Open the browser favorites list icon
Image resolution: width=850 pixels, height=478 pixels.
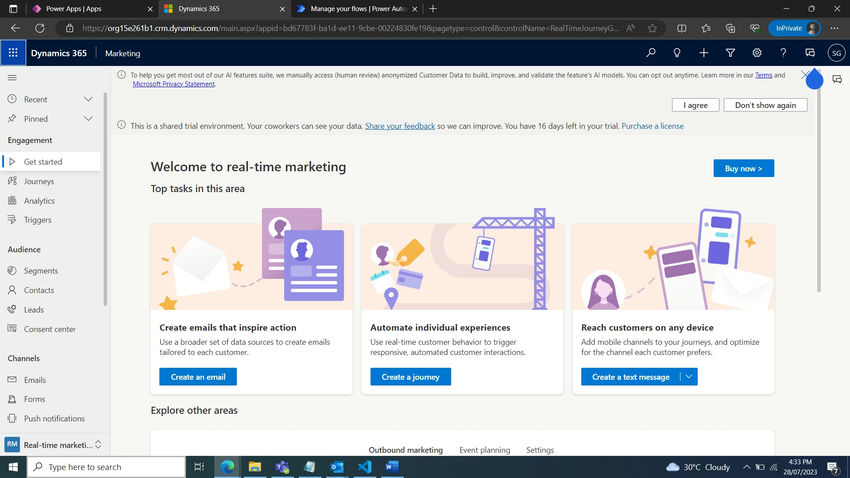point(706,28)
